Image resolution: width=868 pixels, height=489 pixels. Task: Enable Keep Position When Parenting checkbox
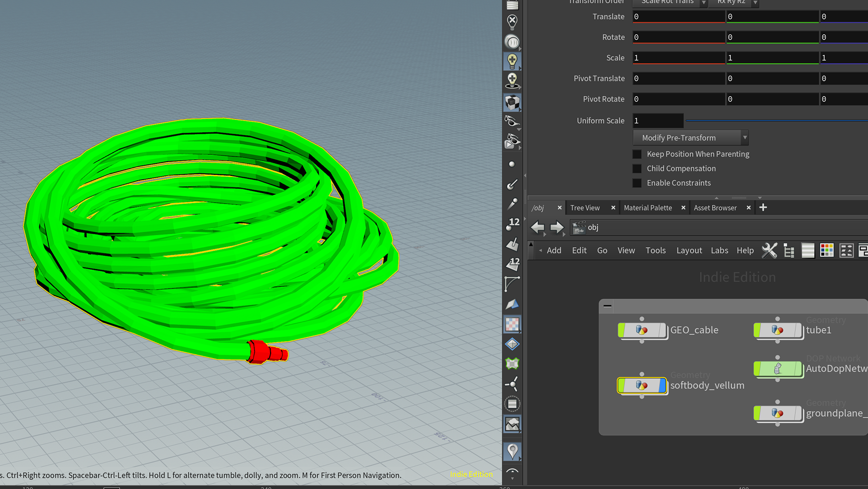(x=637, y=154)
